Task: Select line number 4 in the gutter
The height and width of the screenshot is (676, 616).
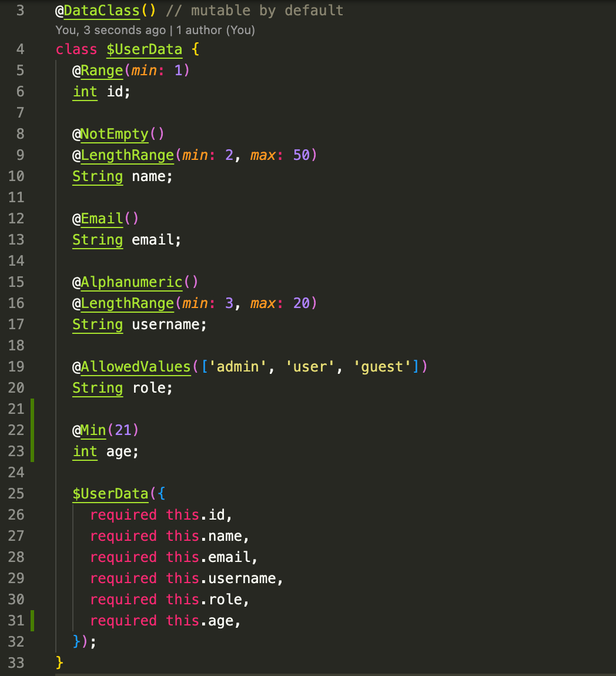Action: pos(20,49)
